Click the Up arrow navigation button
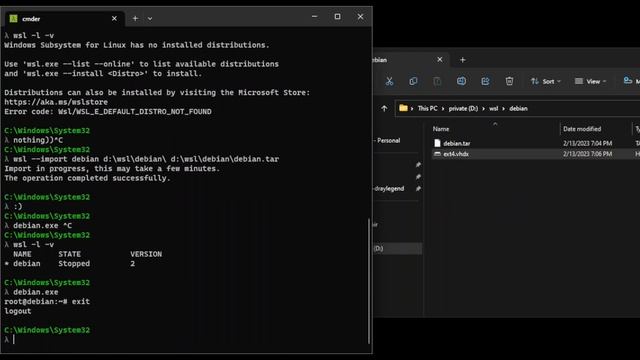Image resolution: width=640 pixels, height=360 pixels. point(384,109)
